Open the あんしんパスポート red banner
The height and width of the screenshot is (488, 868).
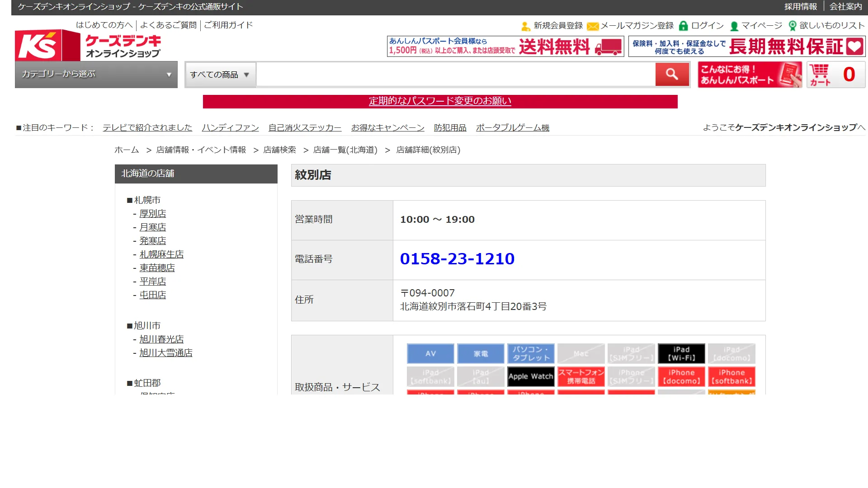click(x=750, y=75)
